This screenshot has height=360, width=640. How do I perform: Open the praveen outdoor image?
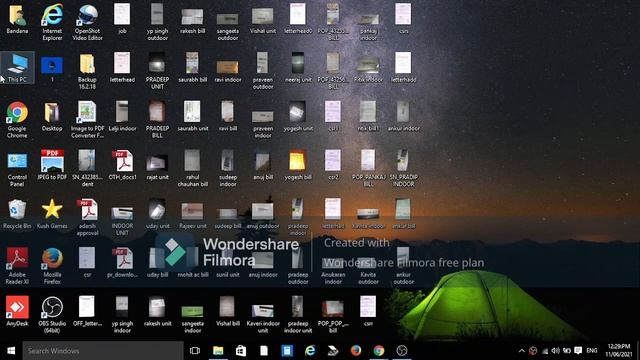pyautogui.click(x=263, y=71)
